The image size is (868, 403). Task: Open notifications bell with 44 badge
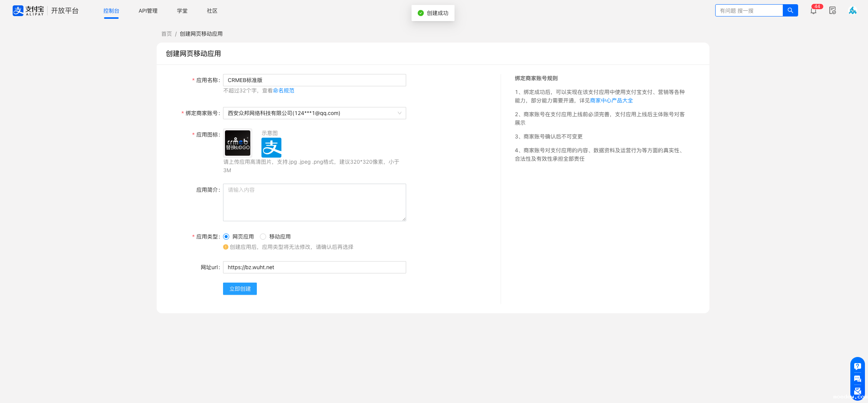click(x=813, y=11)
